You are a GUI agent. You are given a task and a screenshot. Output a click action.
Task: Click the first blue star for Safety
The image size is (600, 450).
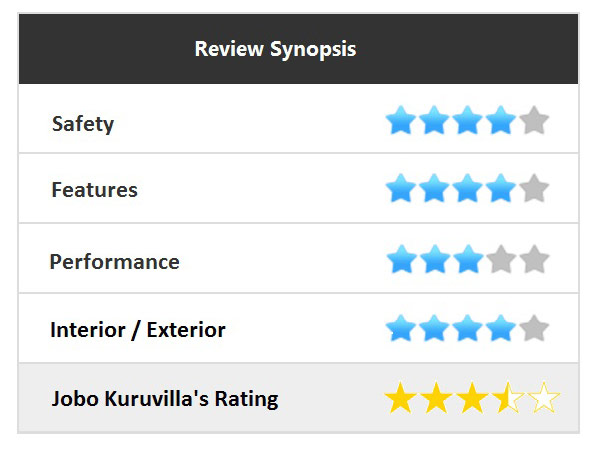(401, 122)
